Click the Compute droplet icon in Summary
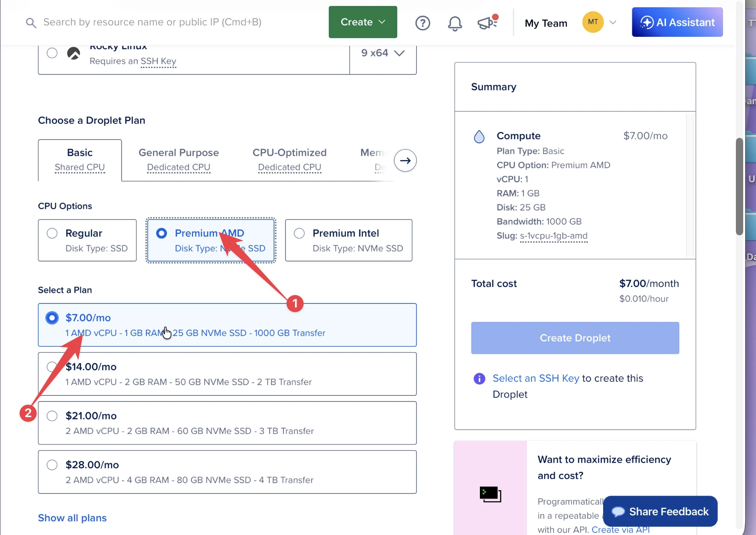756x535 pixels. pyautogui.click(x=479, y=137)
